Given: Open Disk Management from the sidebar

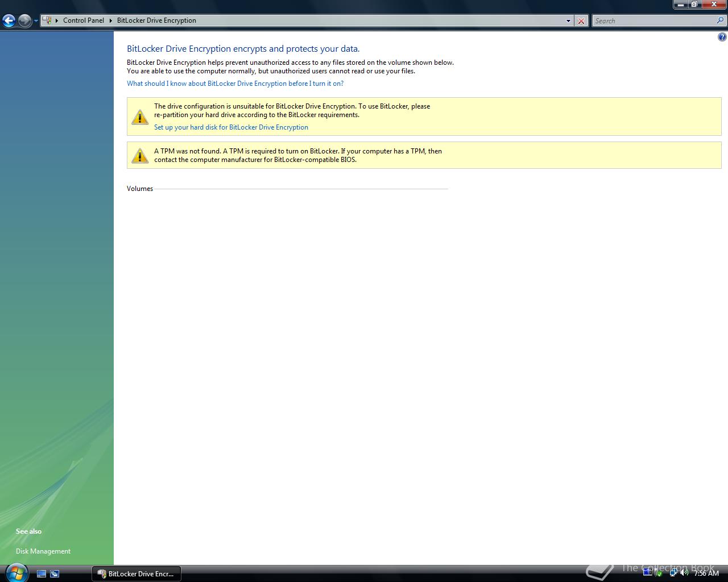Looking at the screenshot, I should (x=43, y=551).
